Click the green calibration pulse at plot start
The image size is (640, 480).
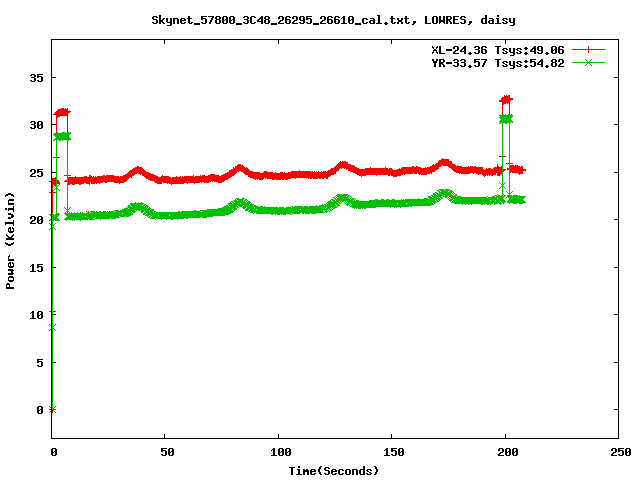62,136
